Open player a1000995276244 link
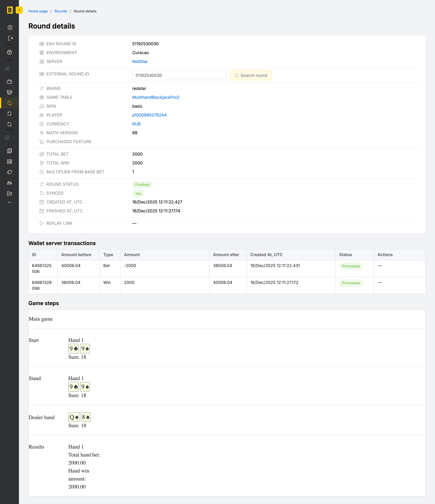The height and width of the screenshot is (504, 435). 149,115
